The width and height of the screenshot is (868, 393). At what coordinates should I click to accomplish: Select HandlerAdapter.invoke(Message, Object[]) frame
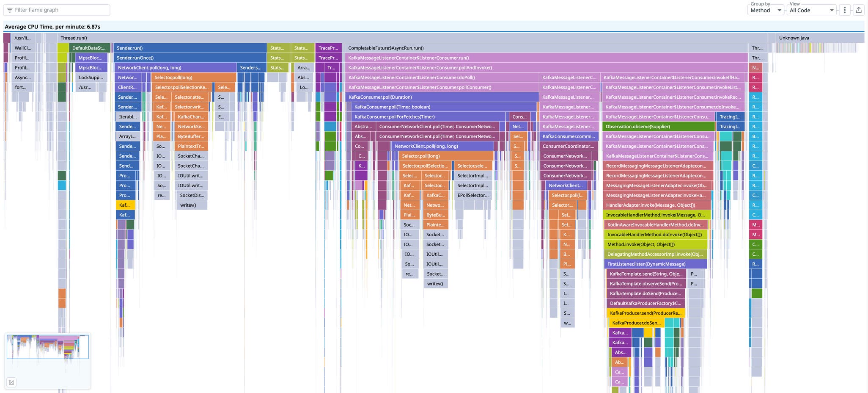click(656, 205)
